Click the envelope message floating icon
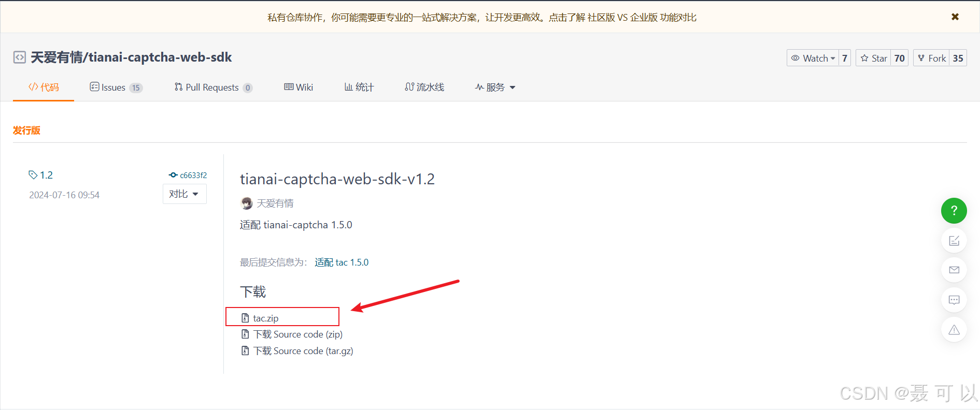980x410 pixels. tap(954, 270)
